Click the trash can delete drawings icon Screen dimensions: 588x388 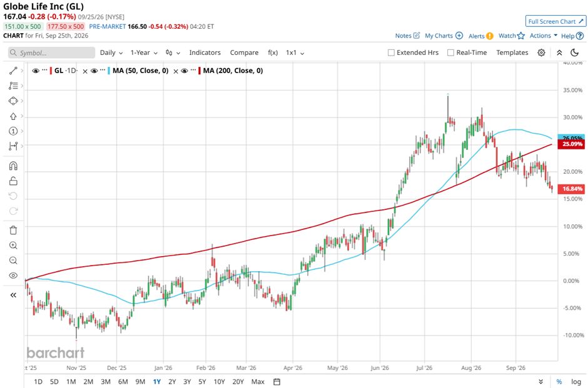[13, 230]
